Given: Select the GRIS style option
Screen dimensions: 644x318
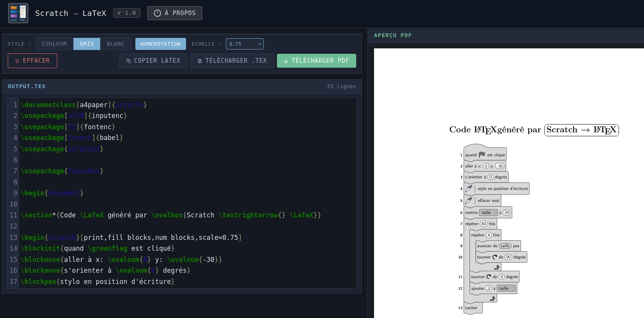Looking at the screenshot, I should click(x=87, y=44).
